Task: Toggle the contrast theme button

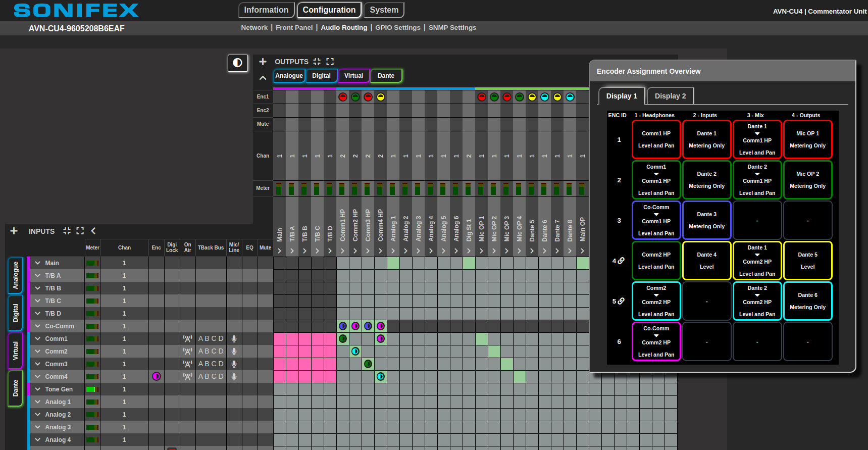Action: click(x=237, y=63)
